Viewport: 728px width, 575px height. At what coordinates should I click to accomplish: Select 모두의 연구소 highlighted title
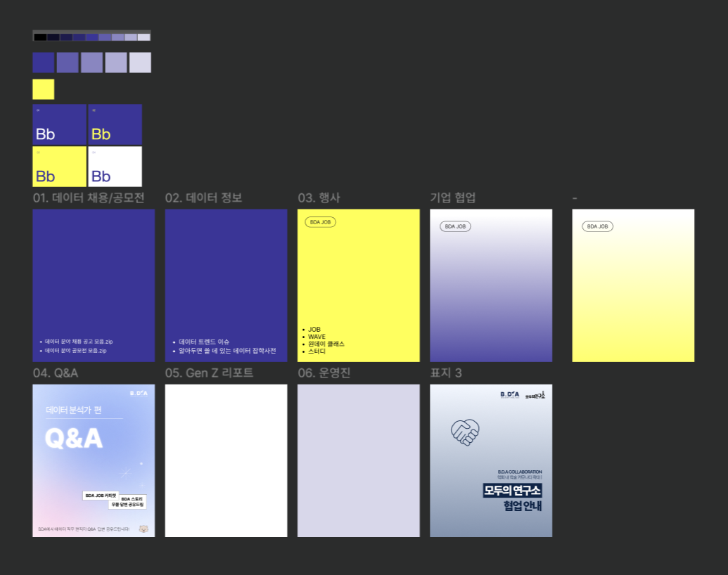513,491
